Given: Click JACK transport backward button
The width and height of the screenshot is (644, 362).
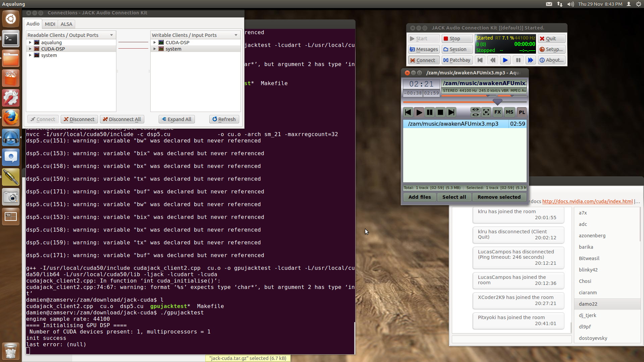Looking at the screenshot, I should tap(493, 60).
